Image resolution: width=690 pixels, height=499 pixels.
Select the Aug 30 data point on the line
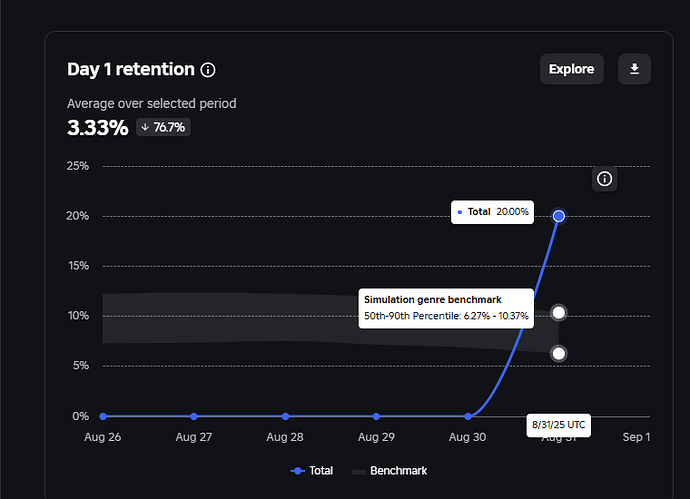click(468, 416)
